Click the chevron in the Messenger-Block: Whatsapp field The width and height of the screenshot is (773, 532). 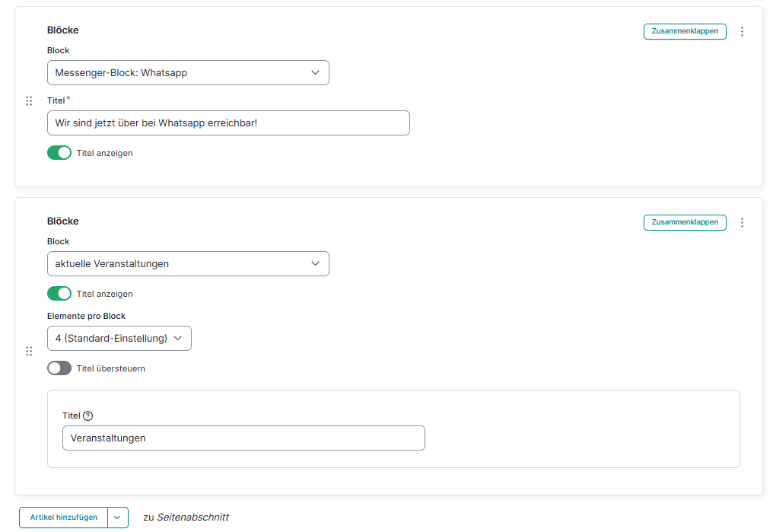pyautogui.click(x=316, y=73)
